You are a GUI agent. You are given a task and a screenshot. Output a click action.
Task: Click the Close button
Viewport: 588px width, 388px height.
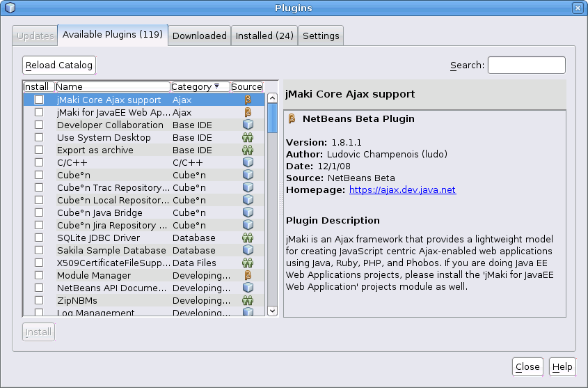(x=527, y=366)
